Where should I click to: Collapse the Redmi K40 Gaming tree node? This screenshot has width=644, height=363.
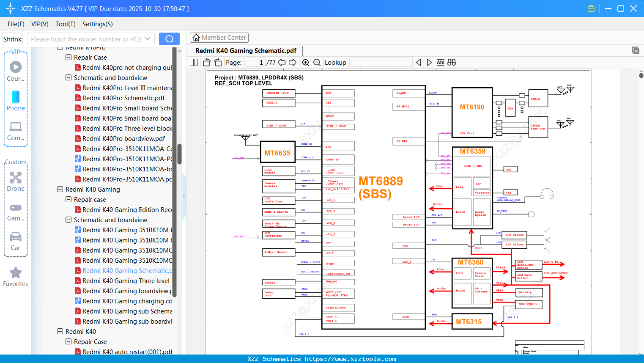[x=60, y=189]
